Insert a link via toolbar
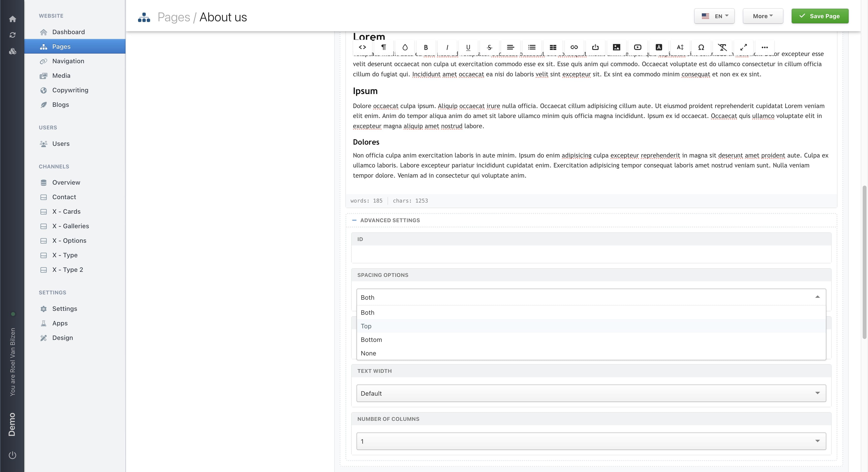This screenshot has width=868, height=472. [x=574, y=47]
